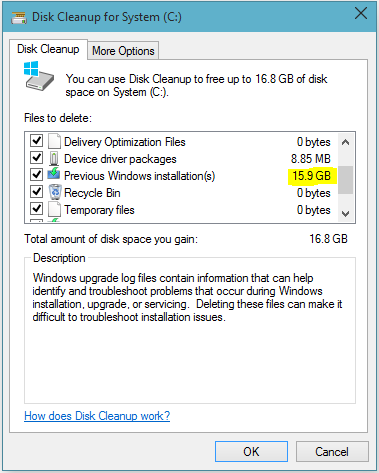This screenshot has height=473, width=379.
Task: Click the Windows drive icon beside the summary text
Action: click(x=39, y=76)
